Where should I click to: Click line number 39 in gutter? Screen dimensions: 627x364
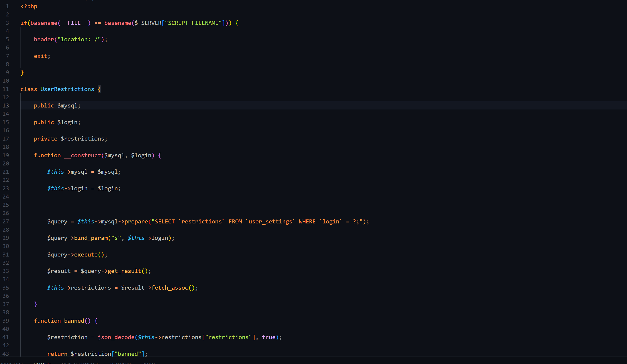[6, 321]
